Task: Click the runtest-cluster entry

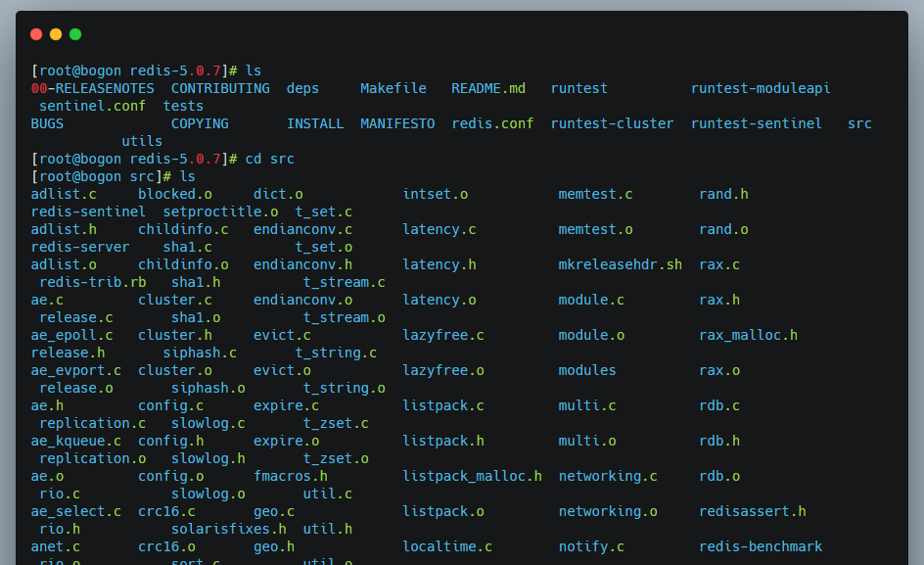Action: (x=612, y=123)
